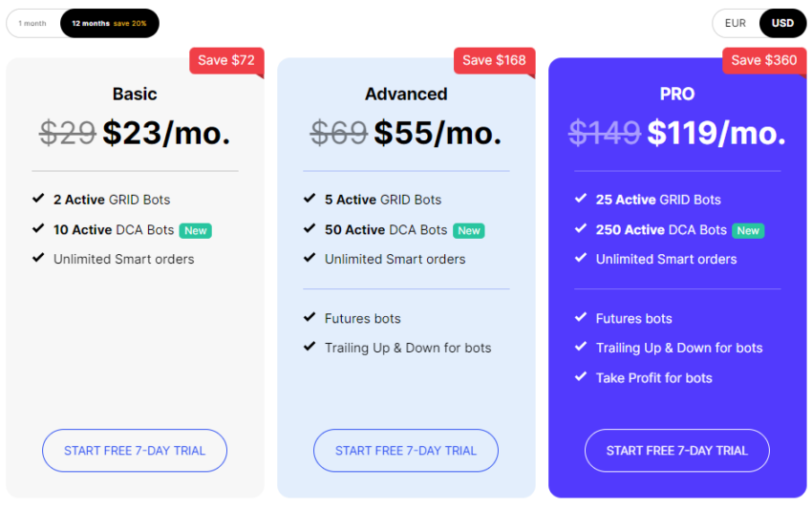Click the New tag beside 250 Active DCA Bots
This screenshot has width=812, height=510.
tap(748, 230)
